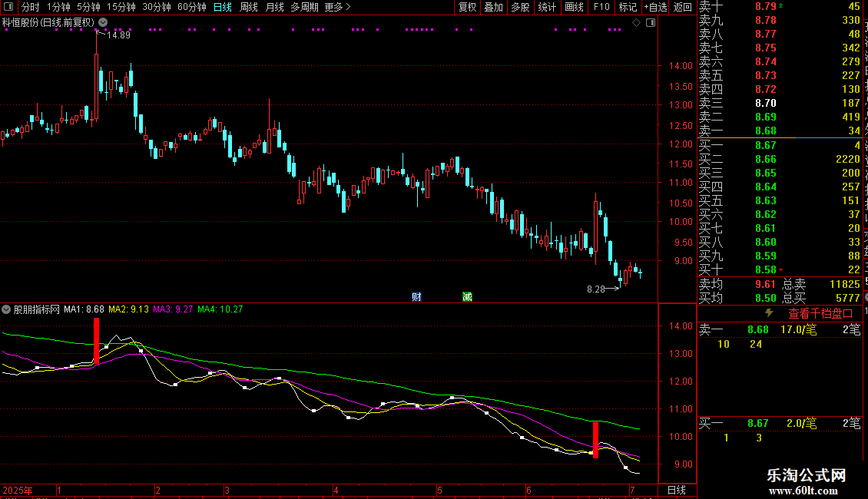
Task: Click the 8.28 low price label
Action: pyautogui.click(x=595, y=289)
